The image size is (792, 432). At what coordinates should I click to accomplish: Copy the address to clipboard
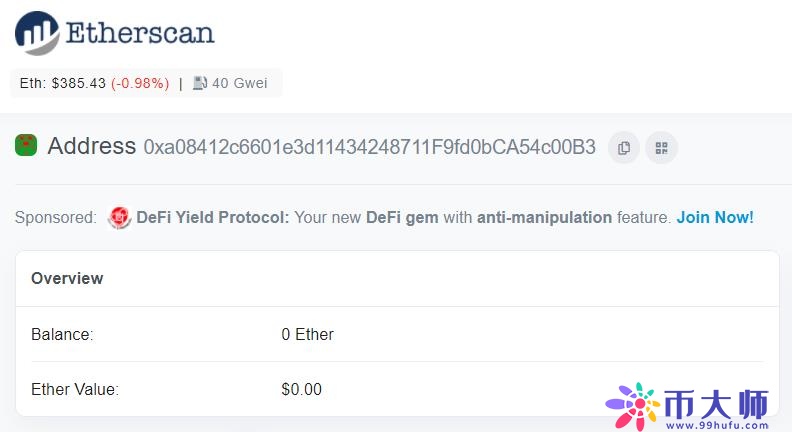coord(624,148)
